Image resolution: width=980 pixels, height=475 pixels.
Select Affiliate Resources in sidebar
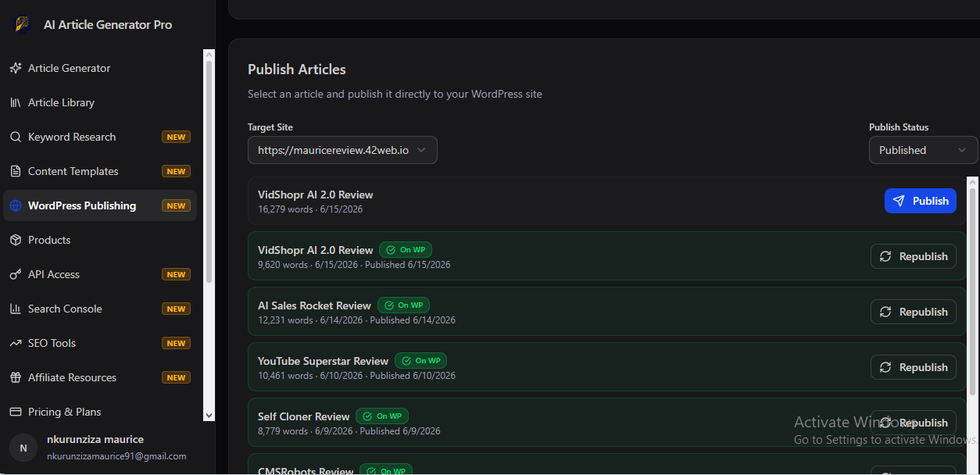(100, 377)
